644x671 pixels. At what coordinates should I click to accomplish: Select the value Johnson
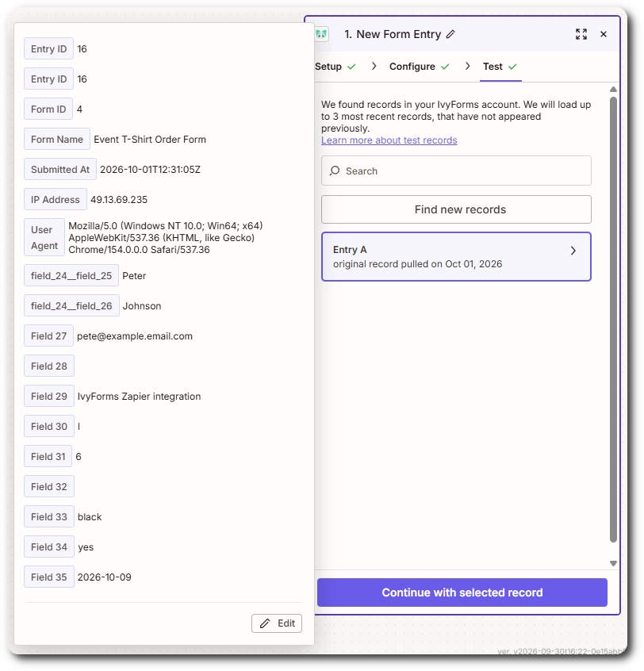(x=142, y=306)
